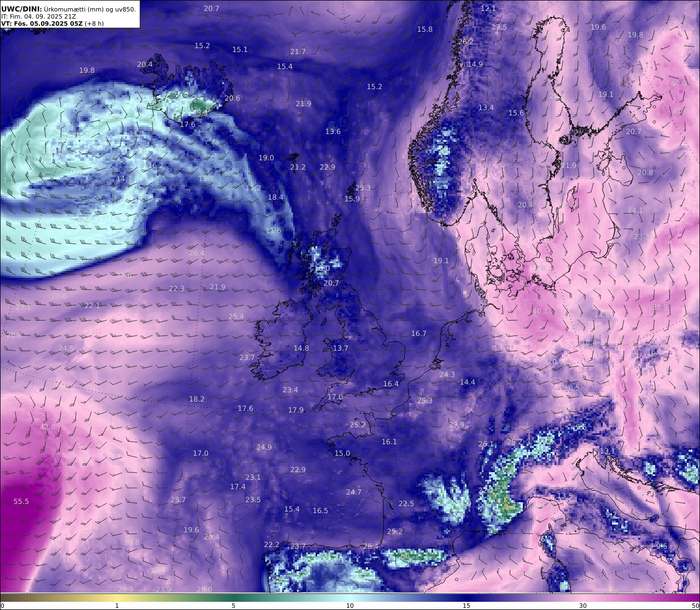Screen dimensions: 700x610
Task: Click the 'IT: Fim. 04. 09. 2025 21Z' line
Action: click(39, 16)
